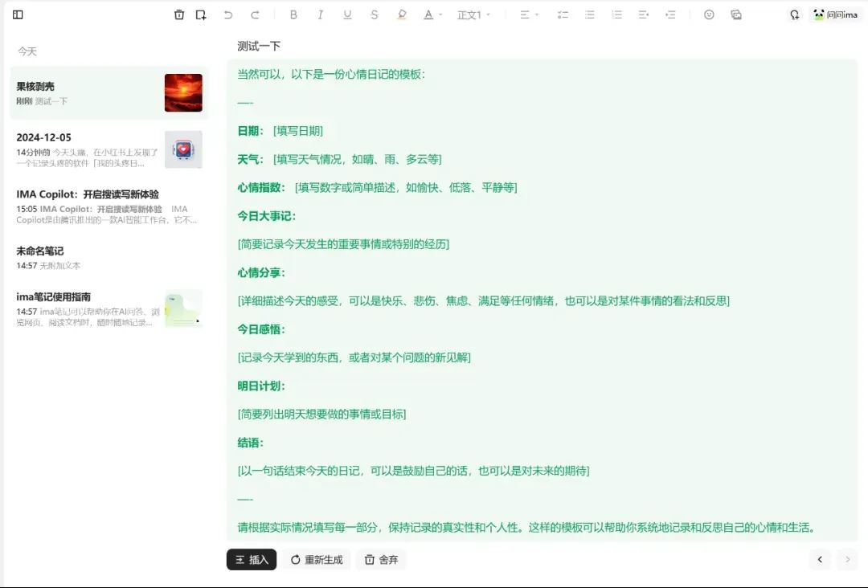Click the screenshot capture icon in toolbar
This screenshot has width=868, height=588.
tap(736, 14)
